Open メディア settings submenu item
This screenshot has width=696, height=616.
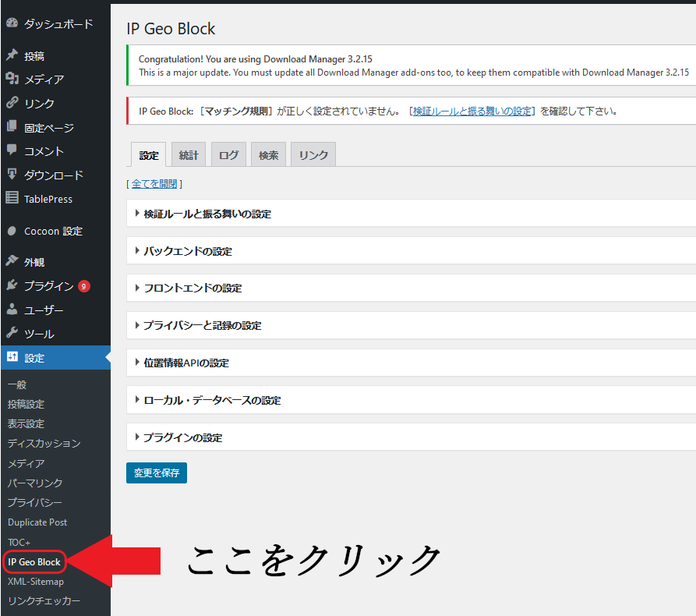pyautogui.click(x=26, y=463)
